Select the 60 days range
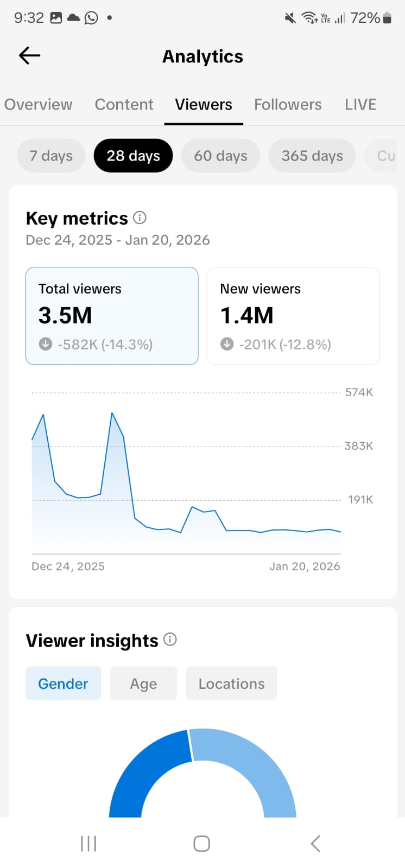This screenshot has width=405, height=868. click(220, 156)
